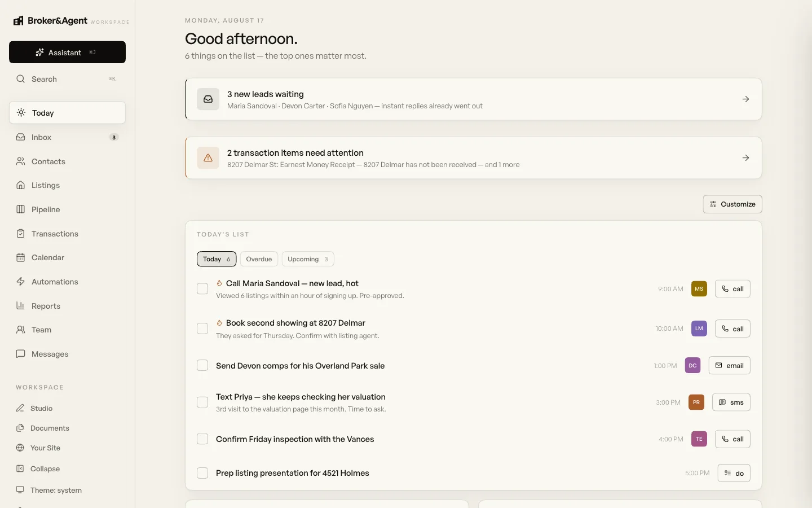Screen dimensions: 812x508
Task: Click call button for Maria Sandoval task
Action: [x=732, y=289]
